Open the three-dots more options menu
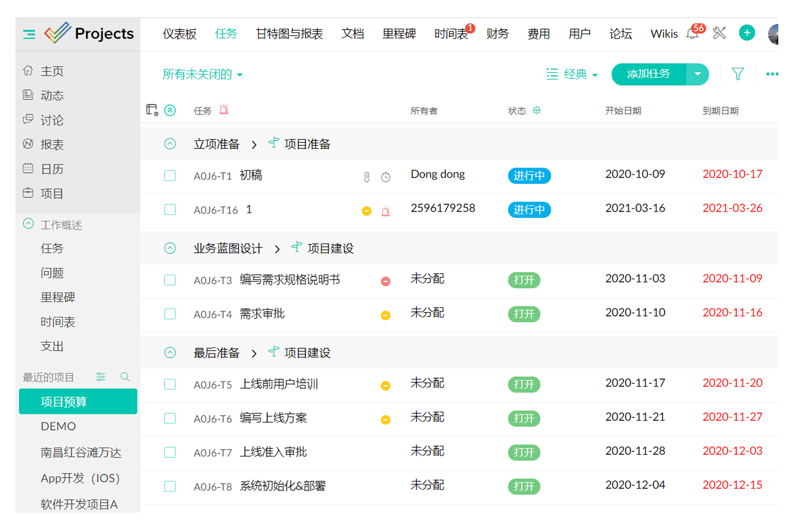The width and height of the screenshot is (787, 532). pos(771,74)
